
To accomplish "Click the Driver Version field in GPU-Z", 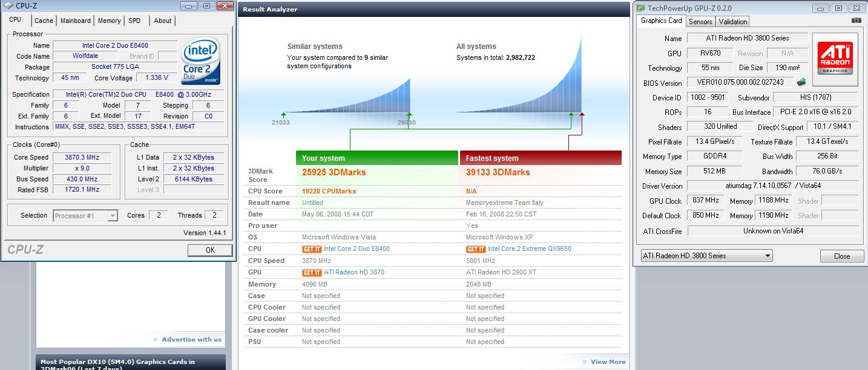I will tap(772, 186).
